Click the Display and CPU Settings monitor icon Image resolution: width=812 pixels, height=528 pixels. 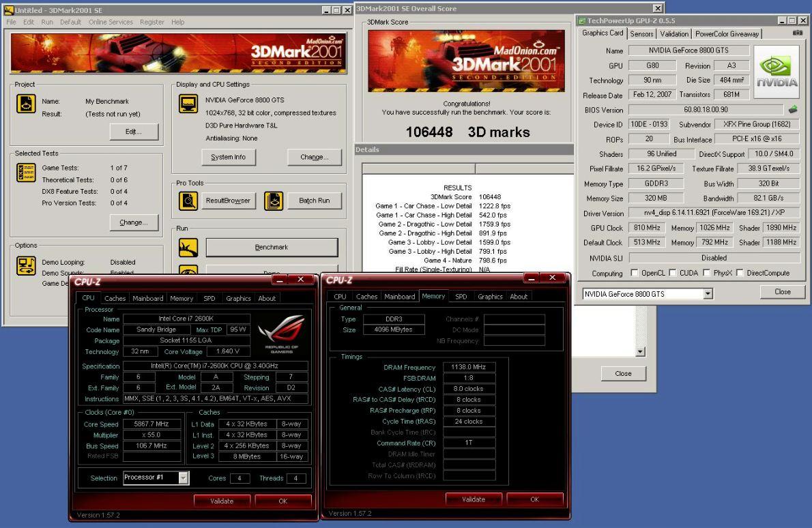tap(188, 104)
